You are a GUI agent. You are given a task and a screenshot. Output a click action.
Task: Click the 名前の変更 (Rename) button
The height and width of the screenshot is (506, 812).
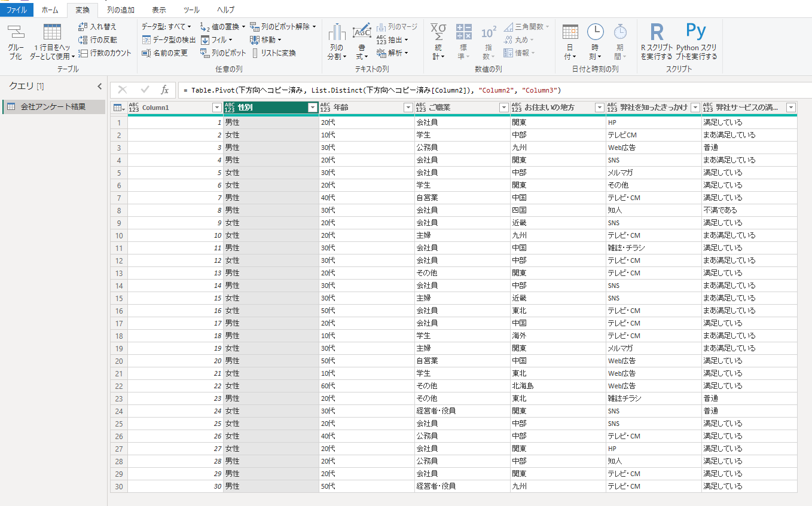coord(164,53)
